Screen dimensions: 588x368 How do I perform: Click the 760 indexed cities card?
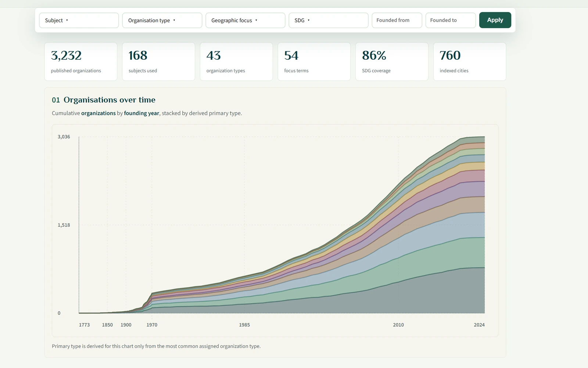[470, 61]
